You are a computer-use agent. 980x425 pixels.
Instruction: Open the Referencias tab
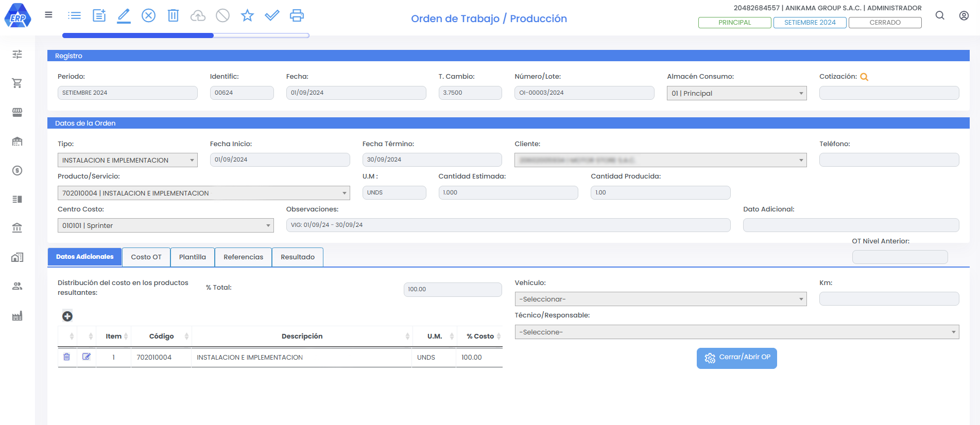point(243,257)
